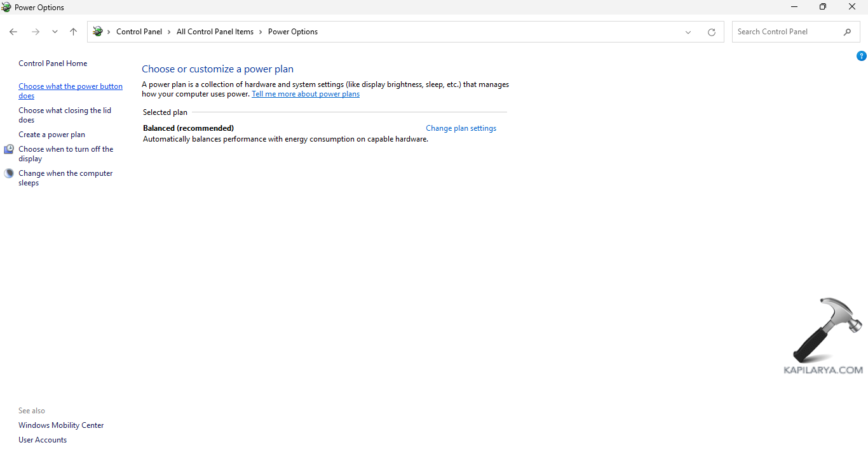
Task: Open Choose what the power button does
Action: click(70, 86)
